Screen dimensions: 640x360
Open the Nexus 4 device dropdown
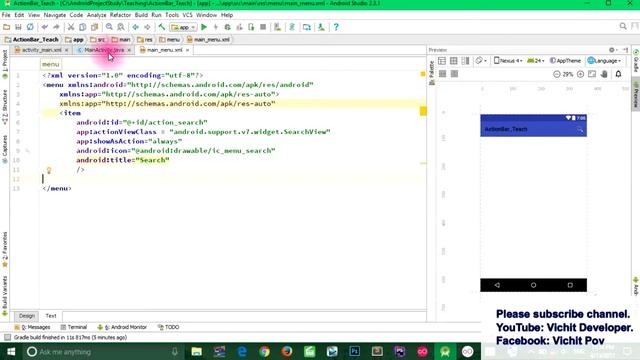(508, 61)
